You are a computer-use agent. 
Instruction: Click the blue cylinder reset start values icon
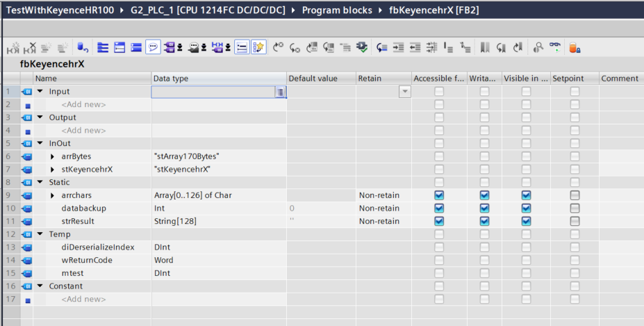click(83, 48)
